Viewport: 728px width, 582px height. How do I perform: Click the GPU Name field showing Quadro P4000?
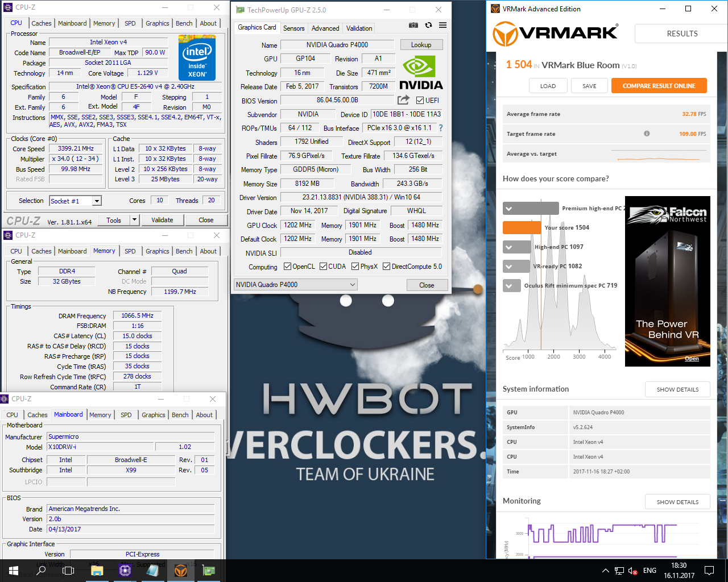click(337, 45)
